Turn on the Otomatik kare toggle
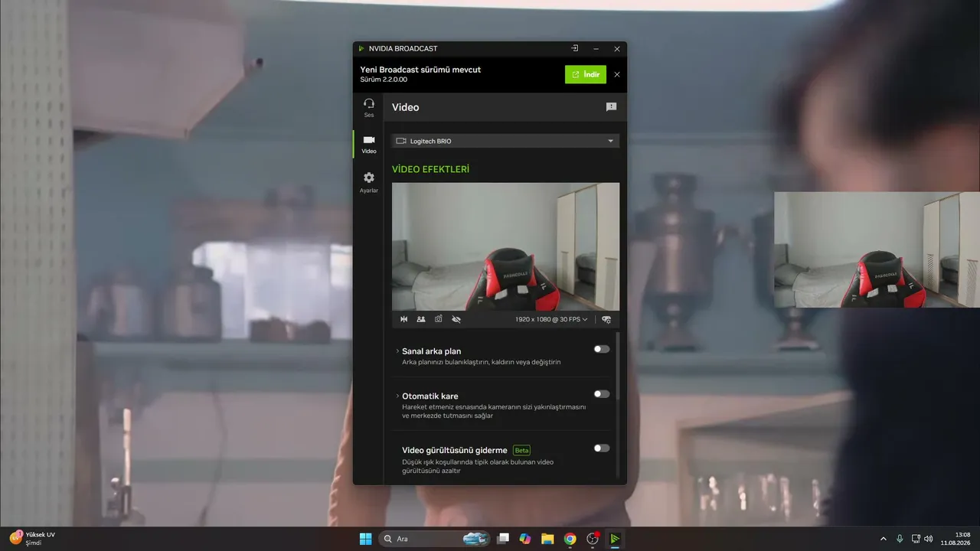This screenshot has width=980, height=551. [602, 394]
